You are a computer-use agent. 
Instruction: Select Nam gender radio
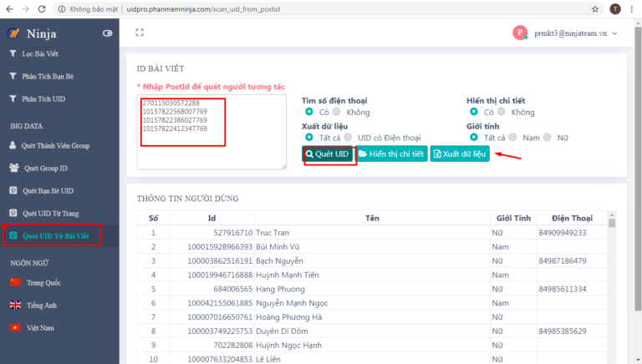tap(512, 137)
